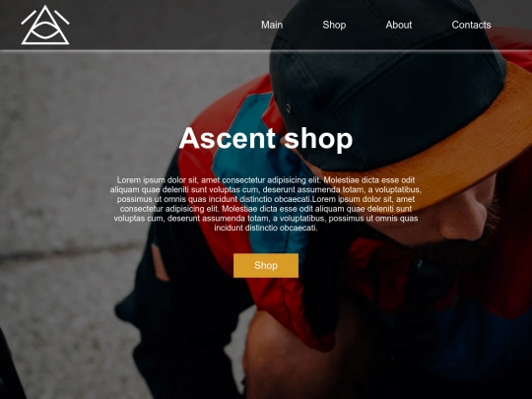The image size is (532, 399).
Task: Click the Ascent shop heading
Action: pos(266,139)
